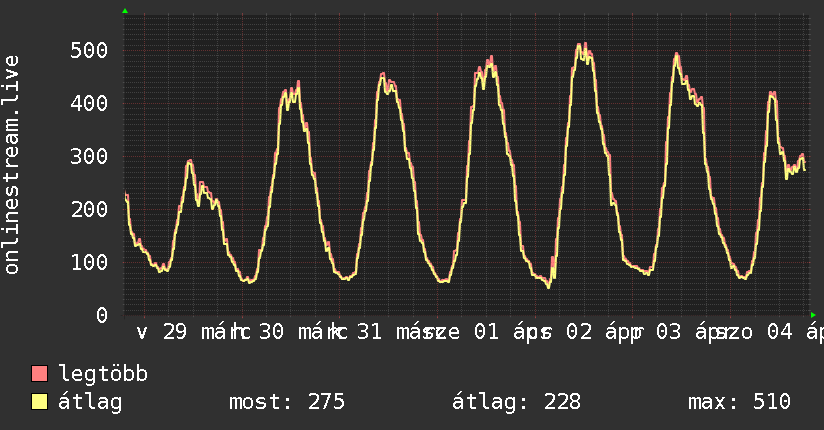
Task: Click the 'max: 510' value
Action: [x=739, y=402]
